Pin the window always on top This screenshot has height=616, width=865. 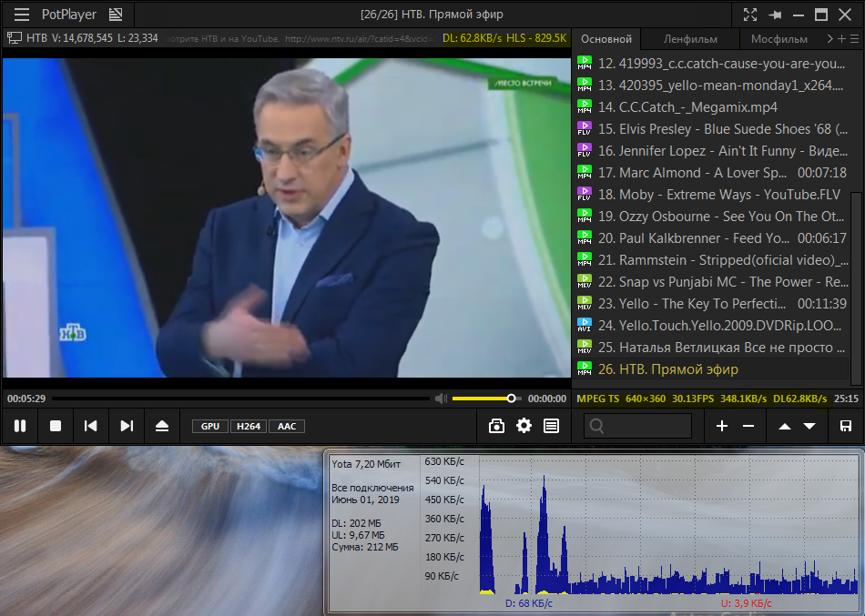pos(775,15)
